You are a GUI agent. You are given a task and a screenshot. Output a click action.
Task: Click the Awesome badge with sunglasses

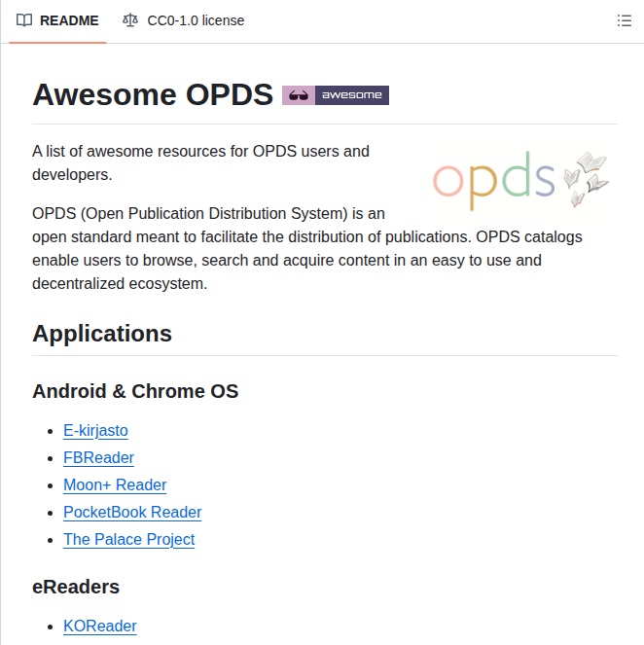(336, 95)
